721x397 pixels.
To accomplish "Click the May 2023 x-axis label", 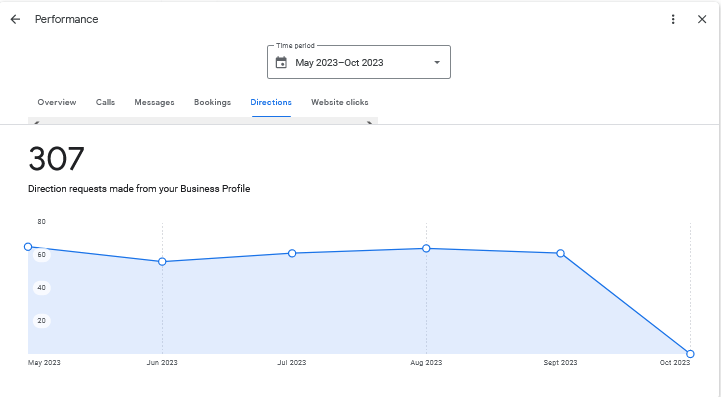I will [44, 362].
